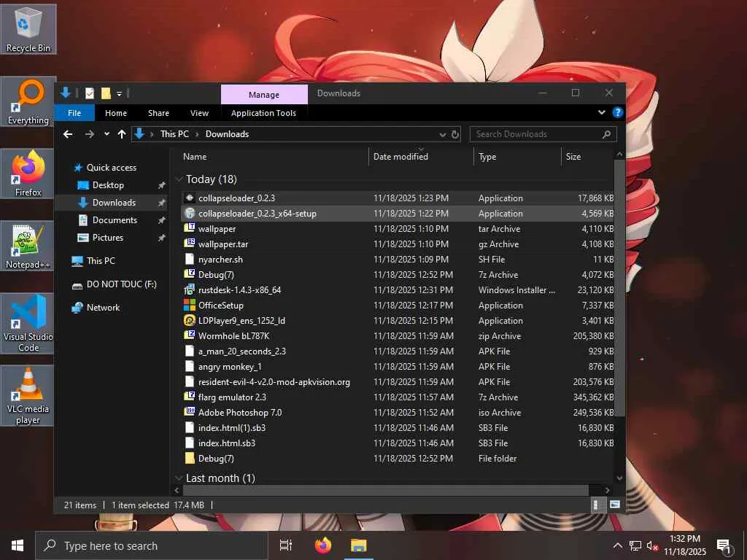747x560 pixels.
Task: Open Visual Studio Code desktop shortcut
Action: [x=28, y=323]
